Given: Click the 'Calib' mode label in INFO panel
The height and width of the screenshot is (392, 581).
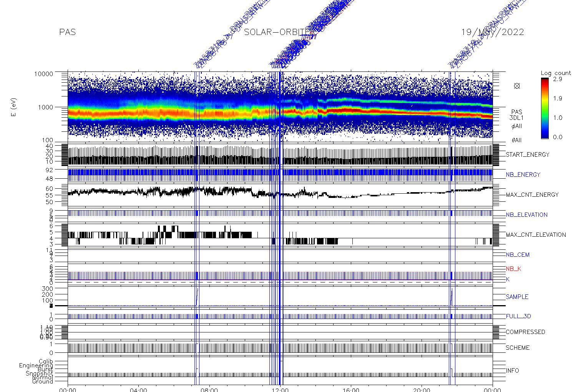Looking at the screenshot, I should (x=46, y=362).
